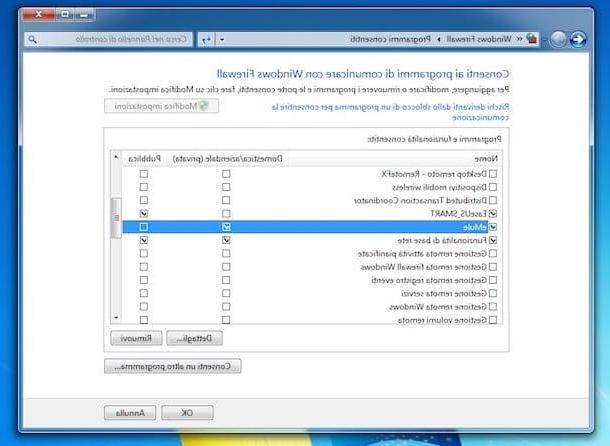Enable Dispositivi mobili wireless private checkbox

(226, 187)
